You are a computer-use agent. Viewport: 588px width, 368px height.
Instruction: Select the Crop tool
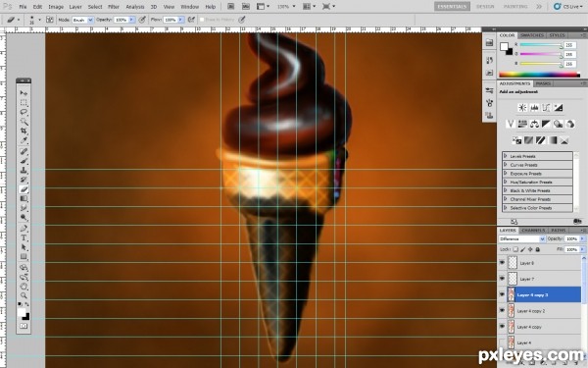pyautogui.click(x=24, y=131)
